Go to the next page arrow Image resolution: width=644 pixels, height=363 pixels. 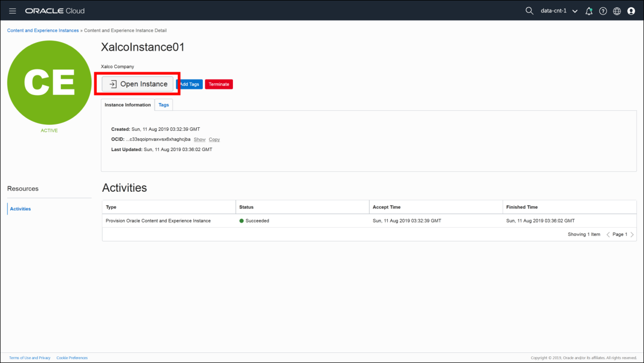[x=632, y=235]
